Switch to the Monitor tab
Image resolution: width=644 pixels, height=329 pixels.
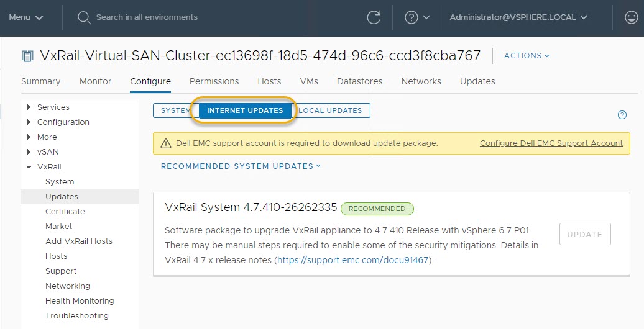[x=95, y=81]
